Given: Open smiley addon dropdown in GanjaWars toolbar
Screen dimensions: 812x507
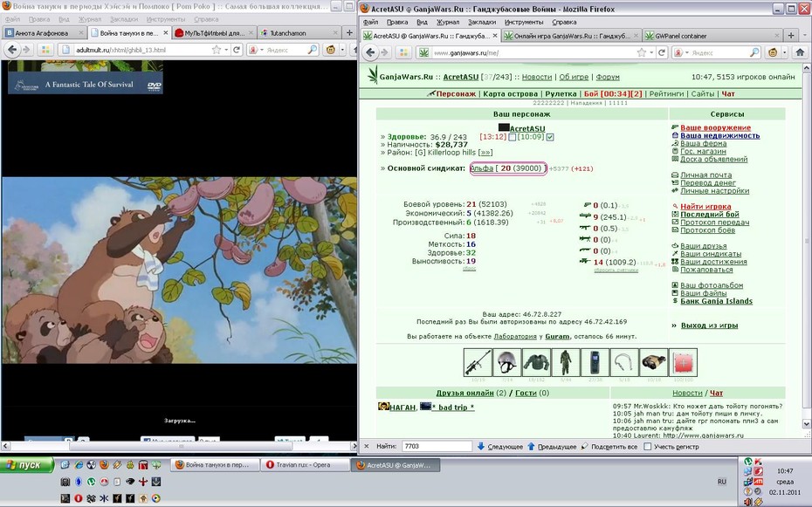Looking at the screenshot, I should click(x=785, y=52).
